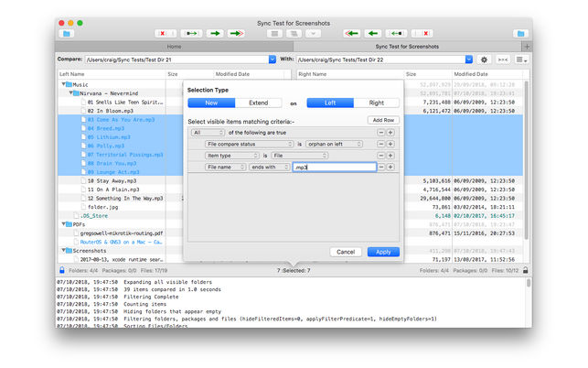Add a row after 'All of the following'
Viewport: 588px width, 368px height.
(390, 133)
